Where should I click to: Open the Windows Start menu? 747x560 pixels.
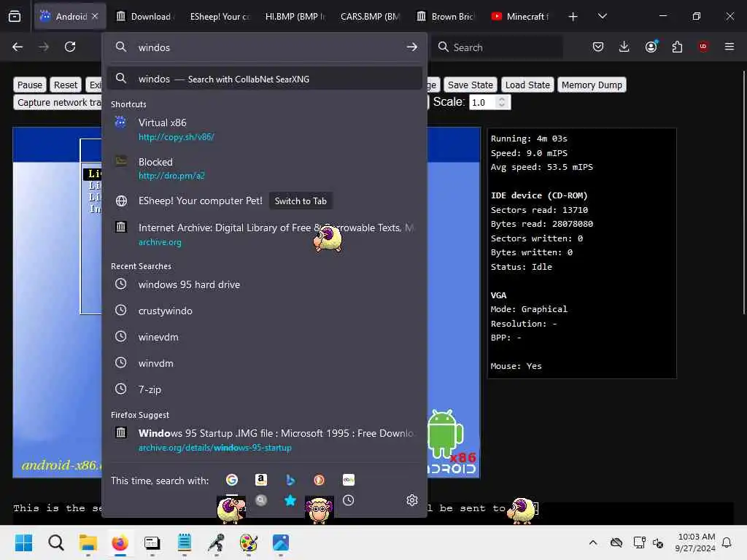[24, 542]
